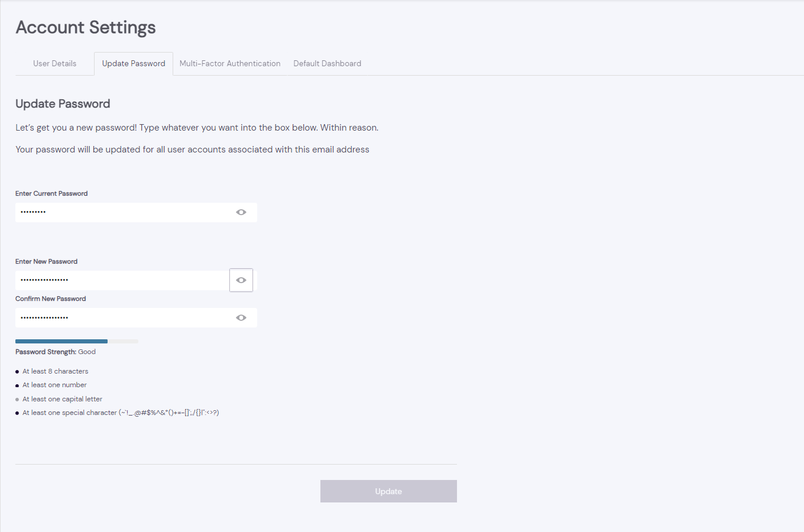Select the Update Password tab
804x532 pixels.
134,64
